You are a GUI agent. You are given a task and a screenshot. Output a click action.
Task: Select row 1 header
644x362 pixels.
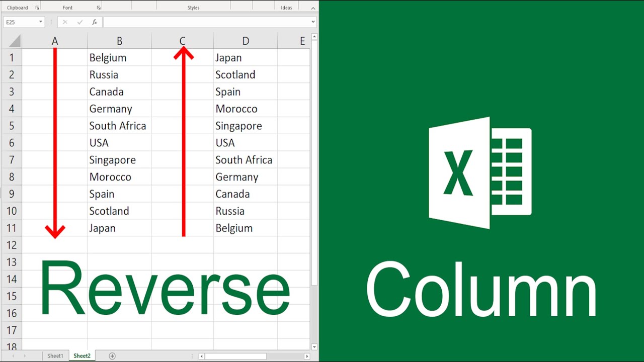[12, 57]
